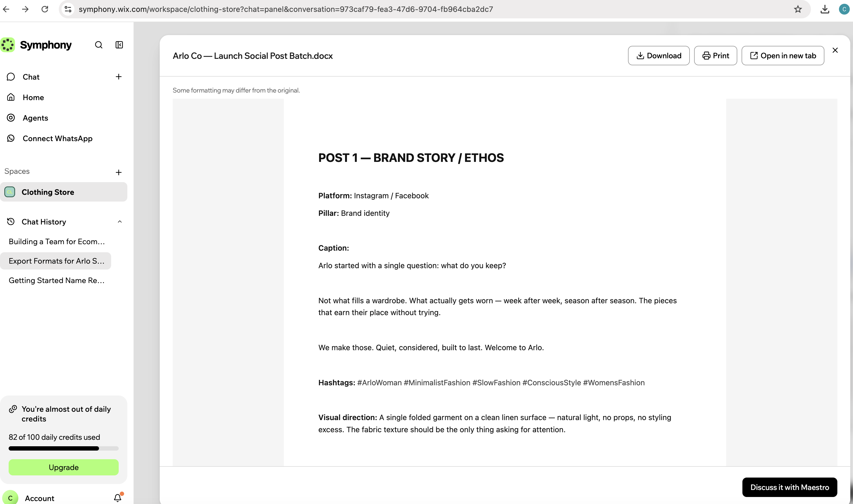Click the heading 'POST 1 — BRAND STORY / ETHOS'
This screenshot has height=504, width=853.
pyautogui.click(x=411, y=158)
